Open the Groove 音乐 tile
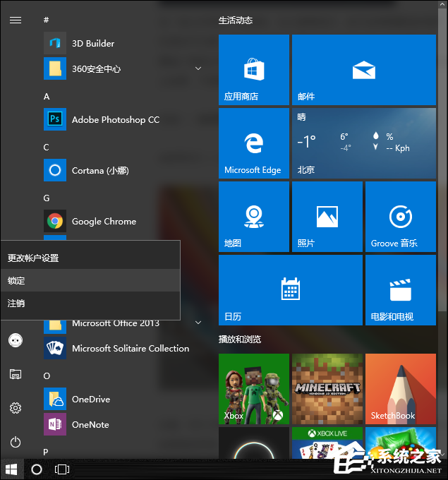This screenshot has width=448, height=480. point(400,216)
